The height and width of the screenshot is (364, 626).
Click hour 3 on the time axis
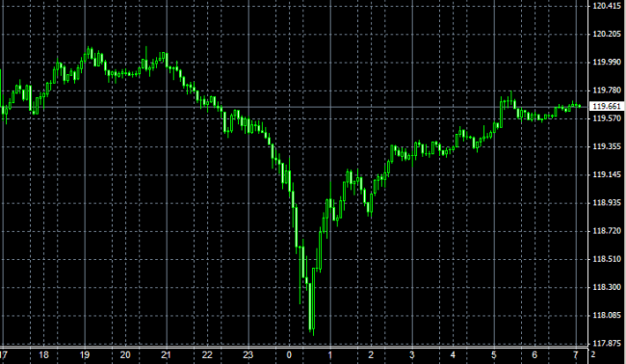tap(411, 354)
